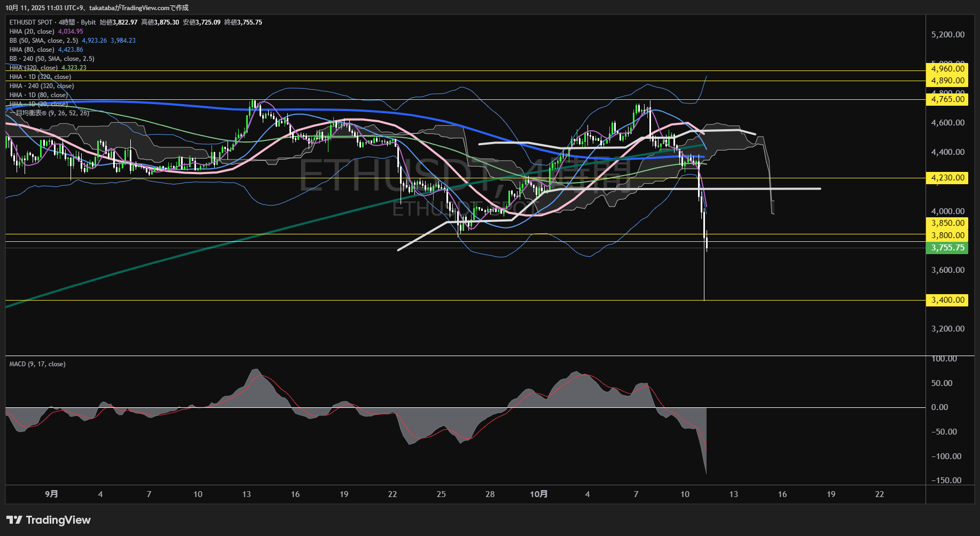Click the 4,230.00 horizontal line price label
The image size is (980, 536).
[947, 178]
